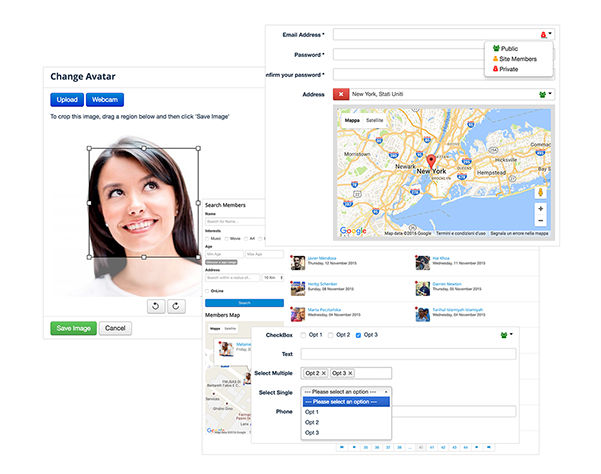Viewport: 601px width, 474px height.
Task: Switch New York map to Satellite view
Action: [x=374, y=120]
